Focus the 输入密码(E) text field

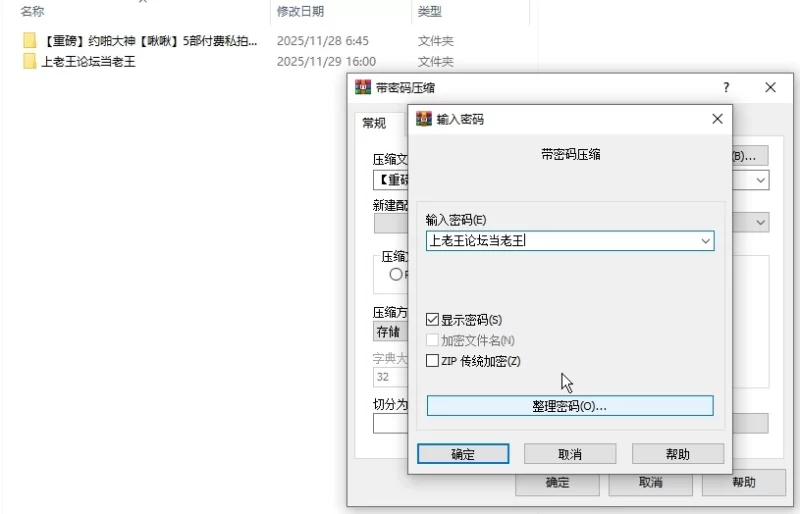pos(570,241)
